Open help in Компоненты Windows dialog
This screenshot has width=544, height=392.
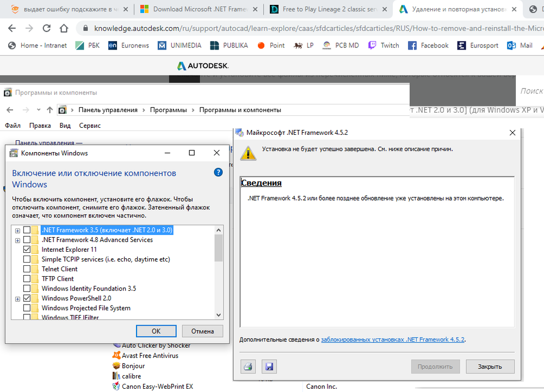coord(218,172)
